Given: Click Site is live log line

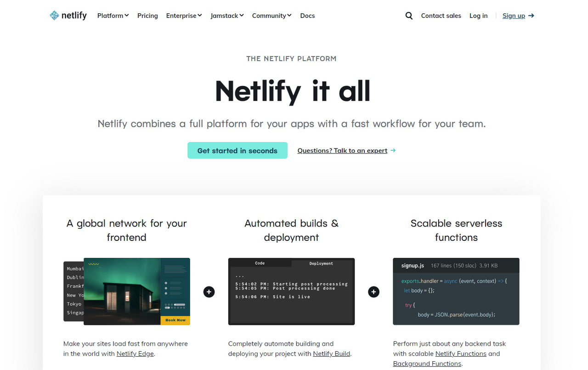Looking at the screenshot, I should pyautogui.click(x=272, y=297).
